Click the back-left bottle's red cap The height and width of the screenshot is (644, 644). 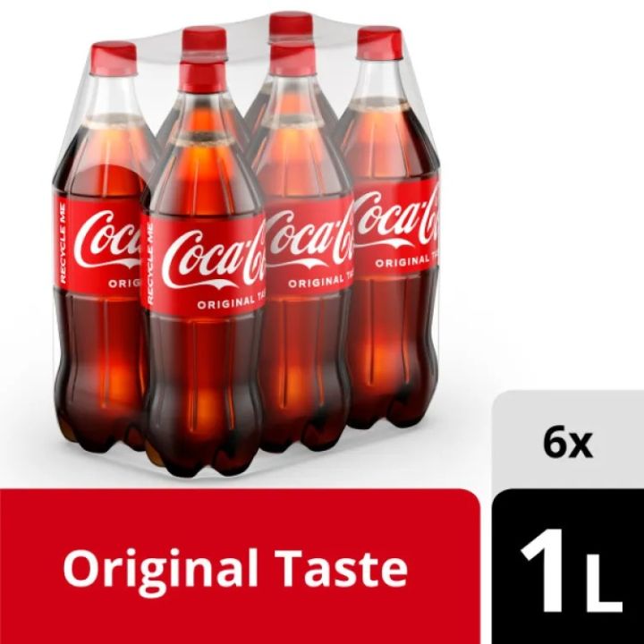[205, 41]
